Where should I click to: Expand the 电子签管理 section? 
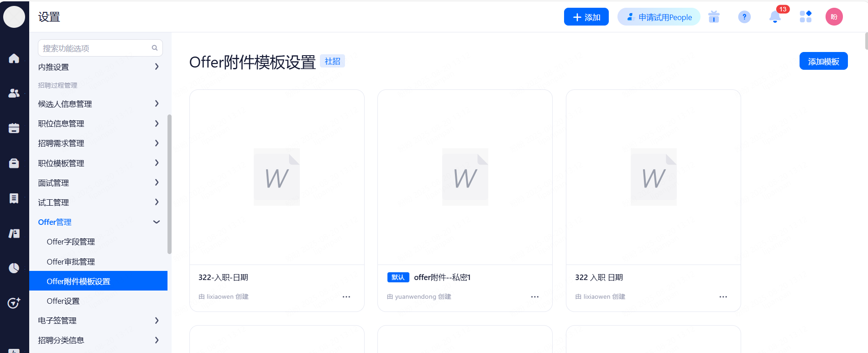tap(157, 321)
